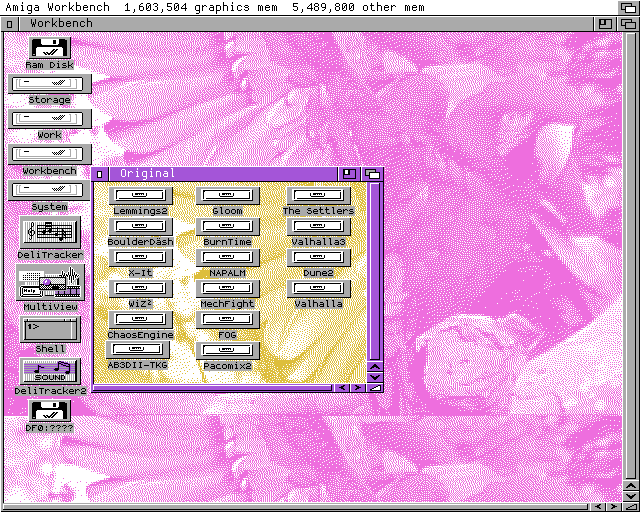Viewport: 640px width, 512px height.
Task: Click the Workbench window vertical scrollbar
Action: [x=631, y=256]
